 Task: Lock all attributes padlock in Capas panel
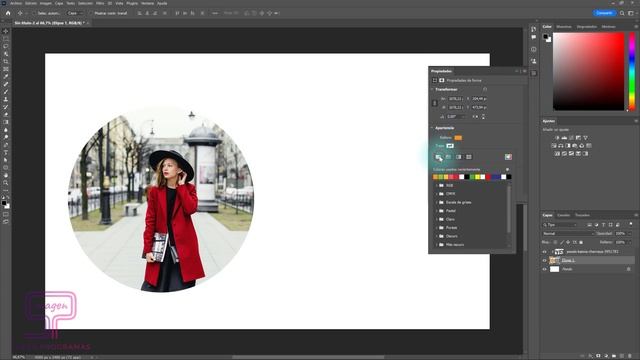(581, 242)
